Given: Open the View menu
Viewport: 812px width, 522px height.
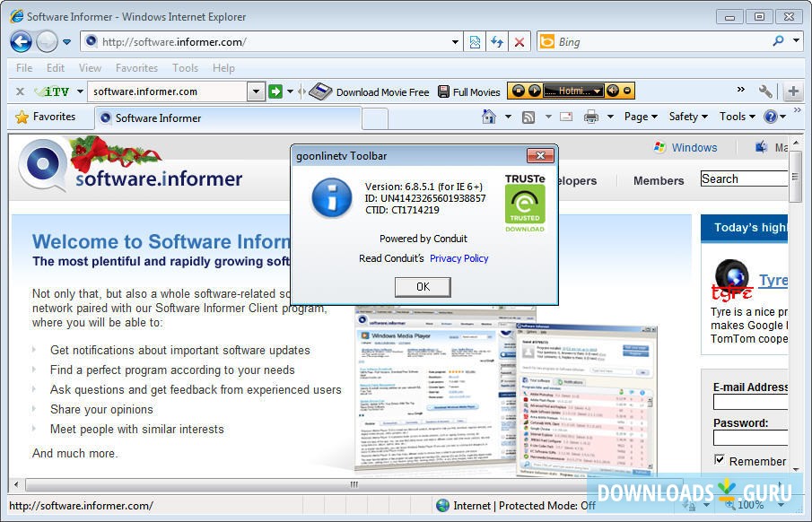Looking at the screenshot, I should click(x=90, y=68).
